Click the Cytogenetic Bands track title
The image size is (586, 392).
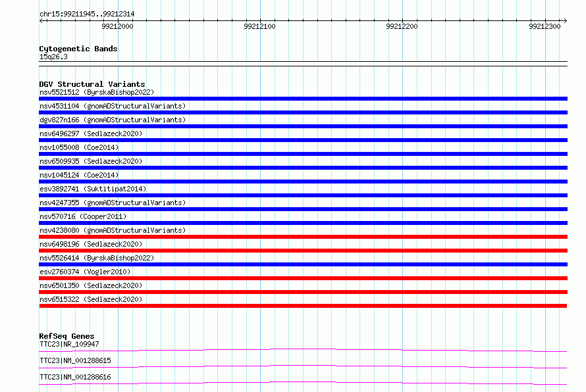point(78,49)
